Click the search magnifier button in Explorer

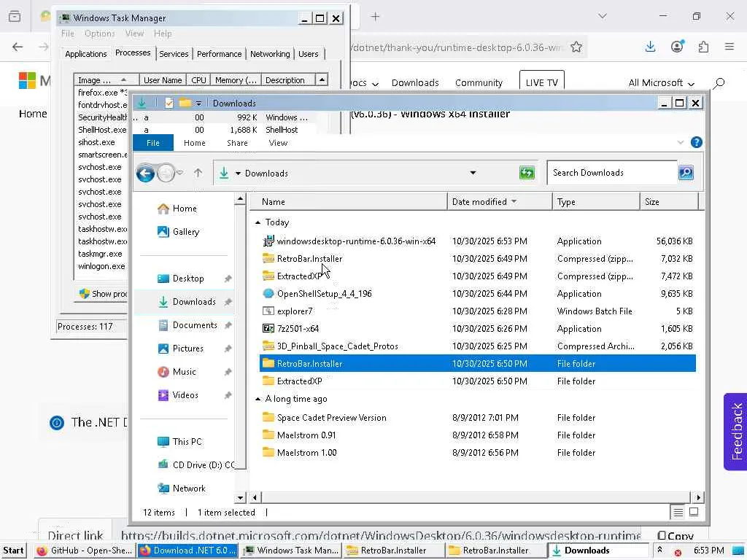[x=686, y=172]
